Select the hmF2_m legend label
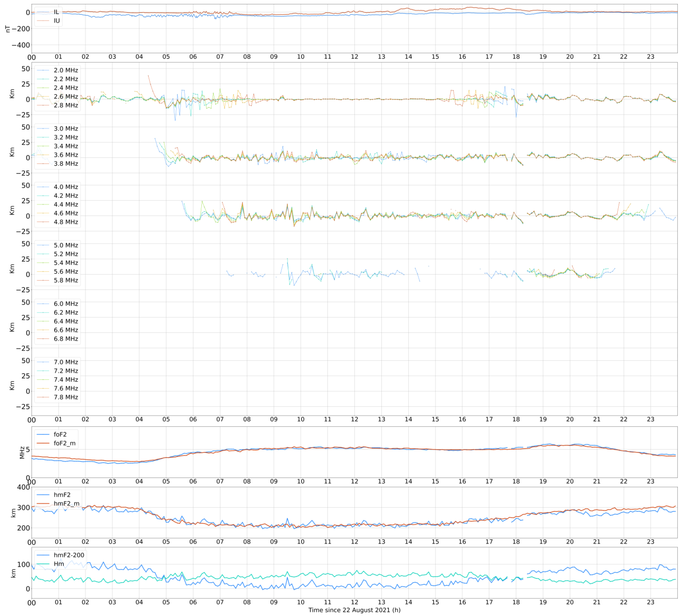Image resolution: width=681 pixels, height=616 pixels. click(67, 503)
